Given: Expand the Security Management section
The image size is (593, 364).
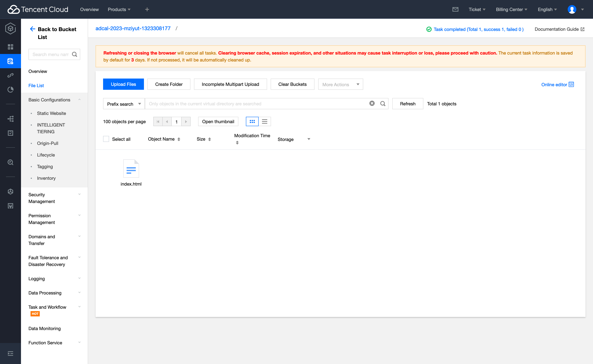Looking at the screenshot, I should 79,194.
